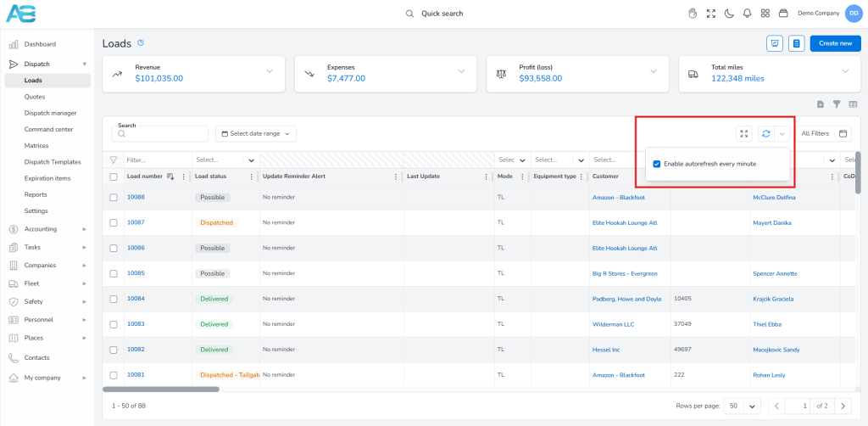Expand table to fullscreen icon

tap(744, 133)
